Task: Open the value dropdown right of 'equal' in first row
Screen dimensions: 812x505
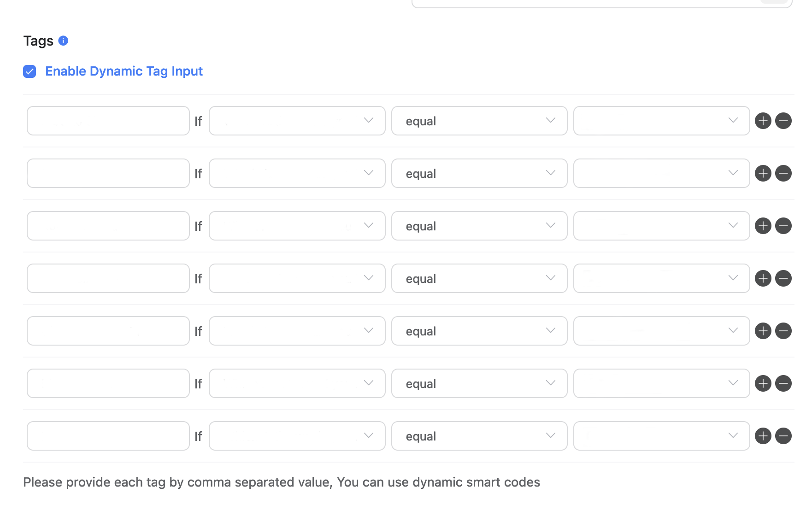Action: (662, 121)
